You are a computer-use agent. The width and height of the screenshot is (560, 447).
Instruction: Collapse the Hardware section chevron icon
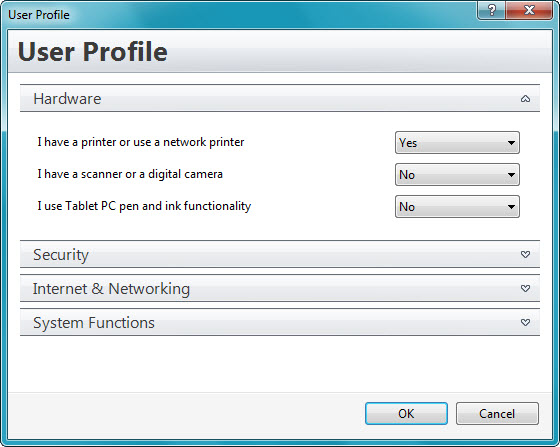tap(525, 99)
